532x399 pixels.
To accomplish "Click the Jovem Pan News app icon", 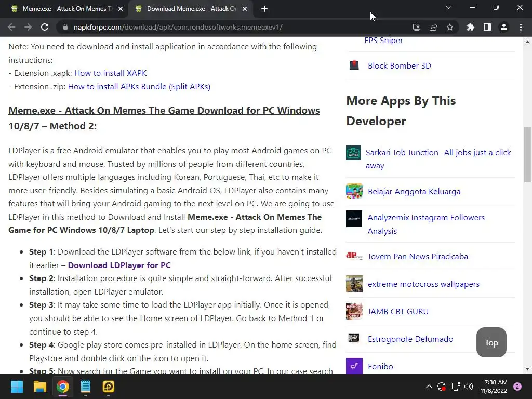I will (354, 256).
